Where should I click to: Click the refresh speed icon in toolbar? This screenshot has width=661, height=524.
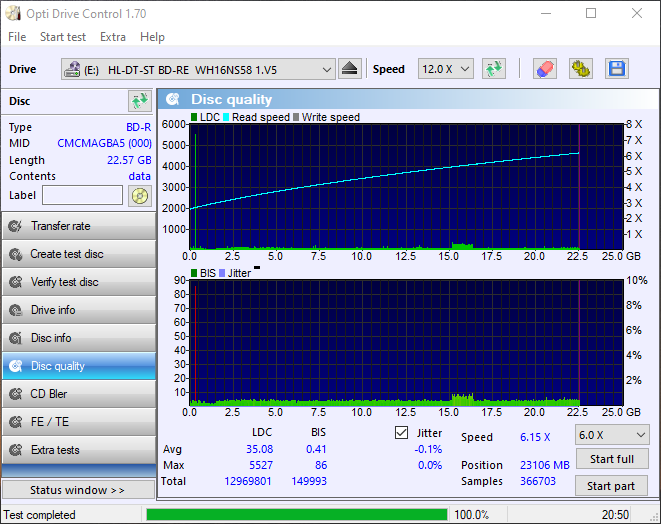tap(493, 69)
